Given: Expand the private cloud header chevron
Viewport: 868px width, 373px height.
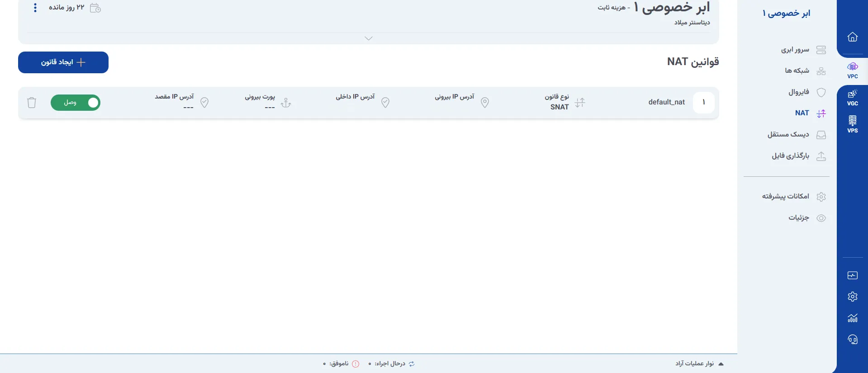Looking at the screenshot, I should [369, 38].
